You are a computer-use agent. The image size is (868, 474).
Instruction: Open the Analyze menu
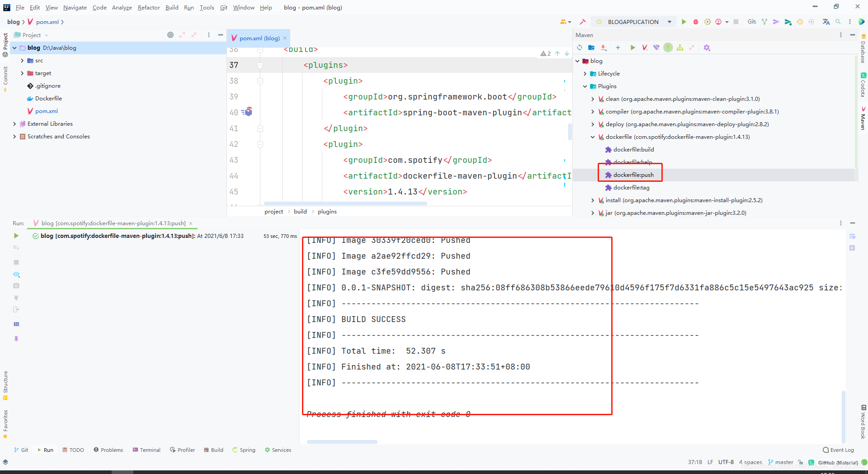coord(122,7)
